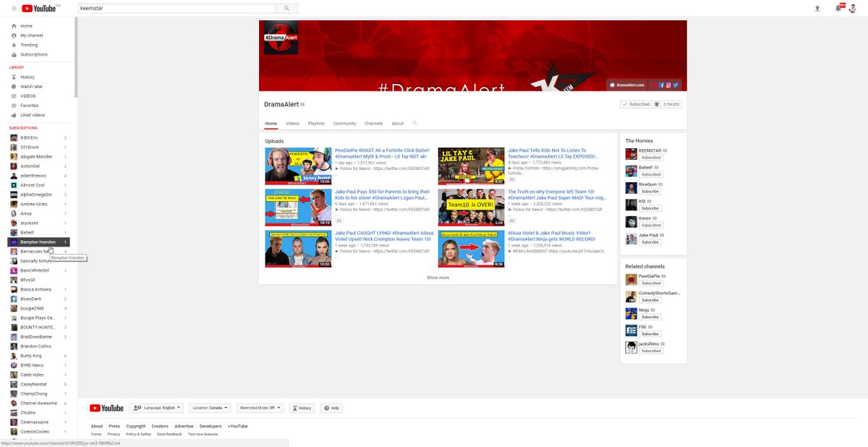Image resolution: width=868 pixels, height=447 pixels.
Task: Toggle Subscribed under Baited!
Action: pos(651,174)
